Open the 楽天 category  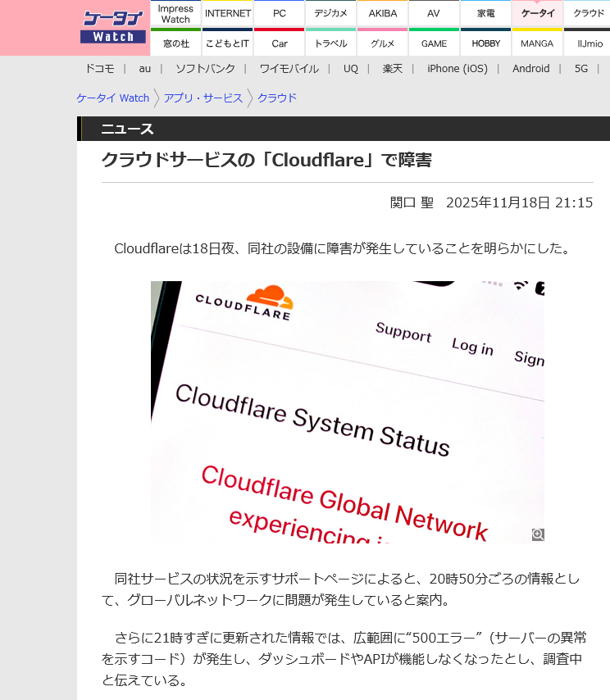[x=393, y=69]
